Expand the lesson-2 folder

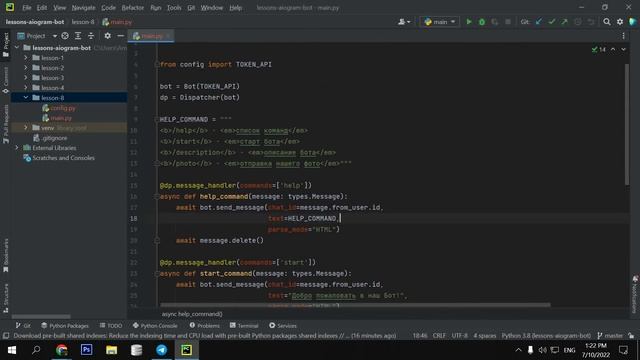26,68
